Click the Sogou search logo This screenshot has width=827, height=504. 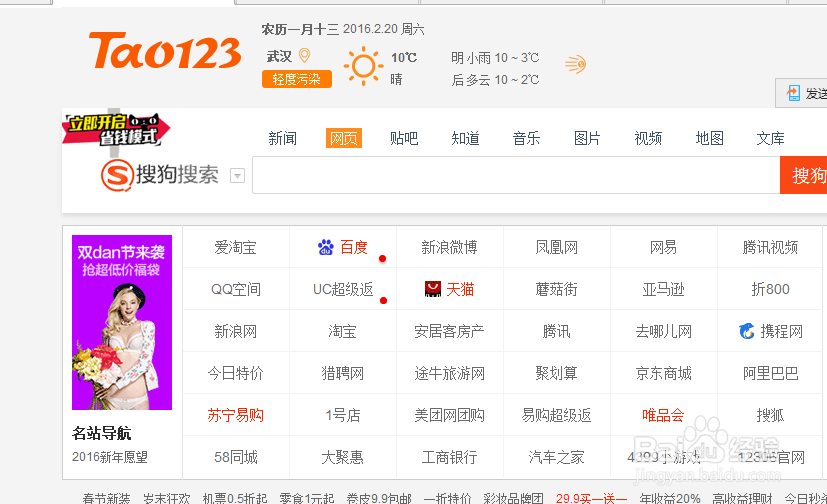160,175
